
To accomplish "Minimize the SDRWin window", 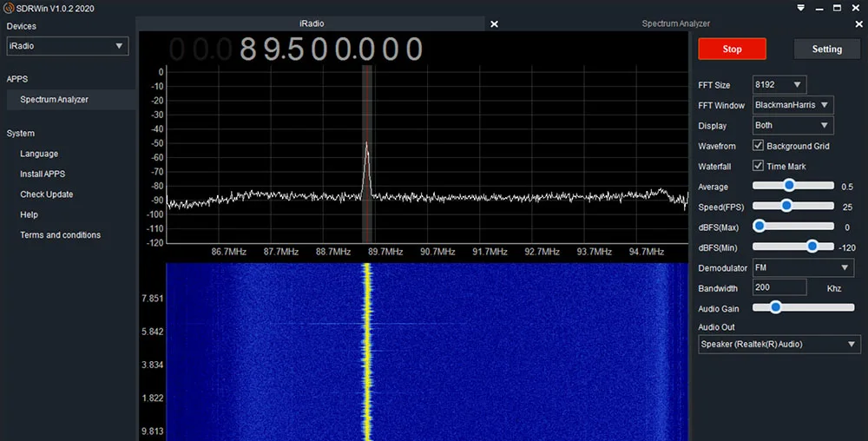I will point(819,9).
